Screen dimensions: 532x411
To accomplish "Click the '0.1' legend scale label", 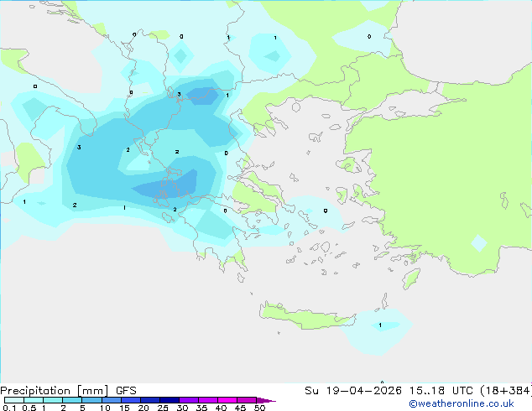I will click(x=9, y=408).
